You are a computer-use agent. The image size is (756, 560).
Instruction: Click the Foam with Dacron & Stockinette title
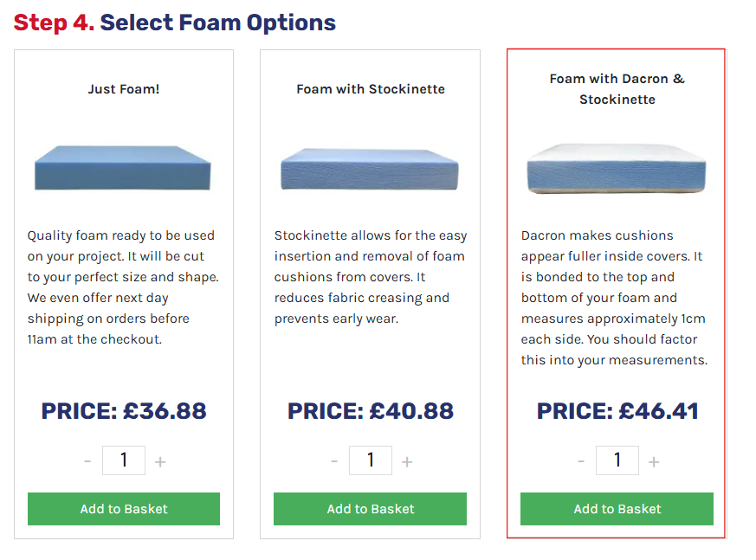[x=617, y=89]
